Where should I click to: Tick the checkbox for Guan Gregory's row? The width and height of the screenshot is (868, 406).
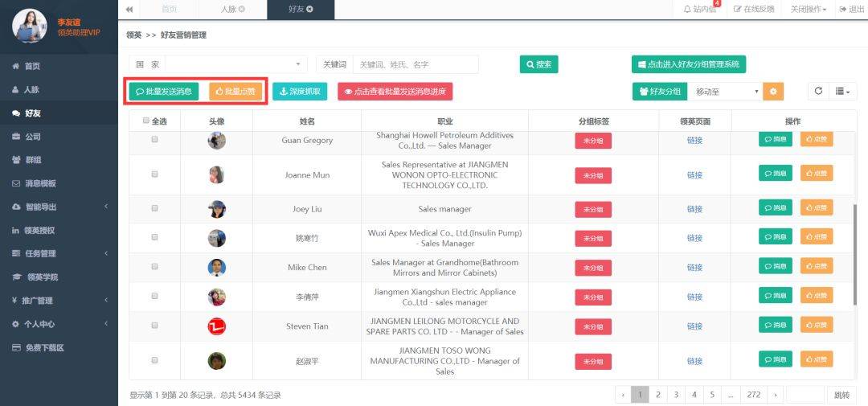pos(154,140)
